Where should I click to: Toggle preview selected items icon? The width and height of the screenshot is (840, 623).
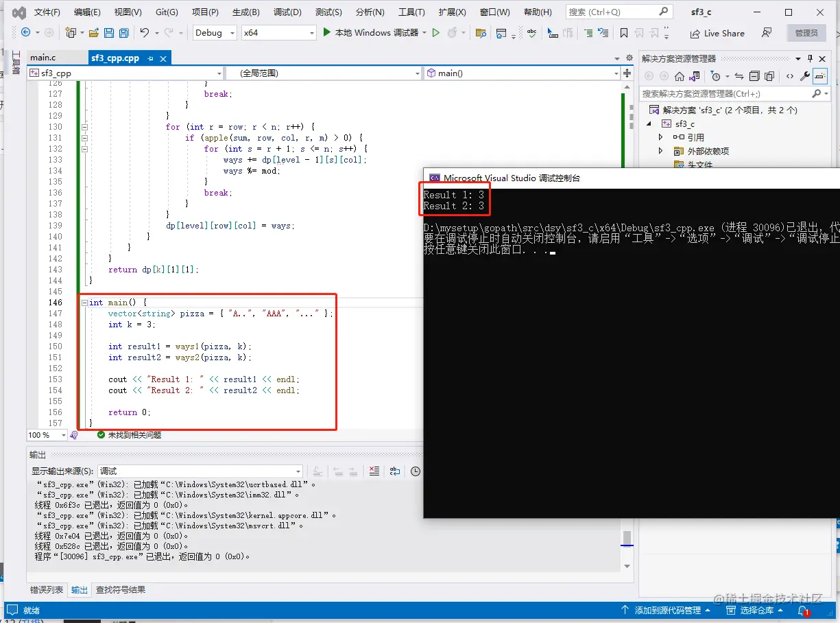820,76
